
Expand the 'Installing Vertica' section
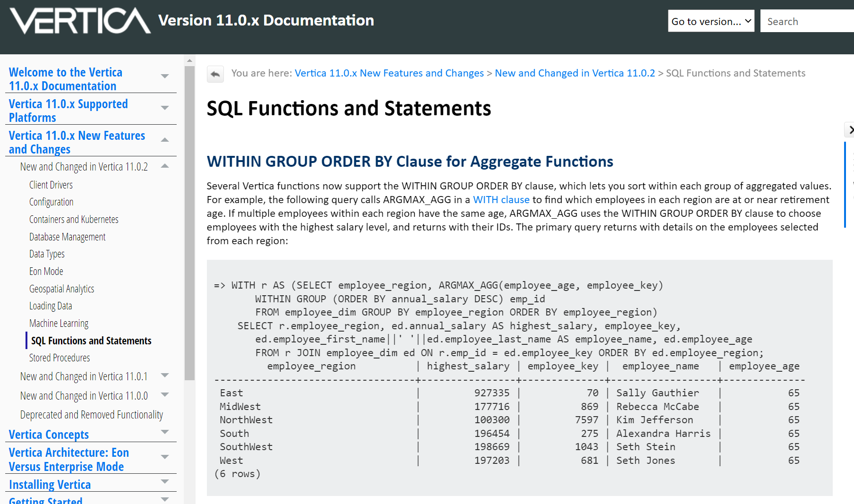pos(165,482)
